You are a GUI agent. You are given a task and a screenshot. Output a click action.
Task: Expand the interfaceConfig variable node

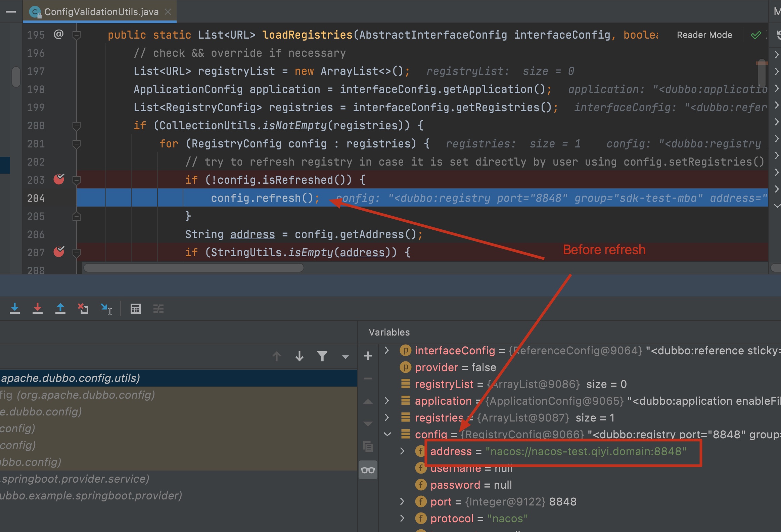click(387, 351)
